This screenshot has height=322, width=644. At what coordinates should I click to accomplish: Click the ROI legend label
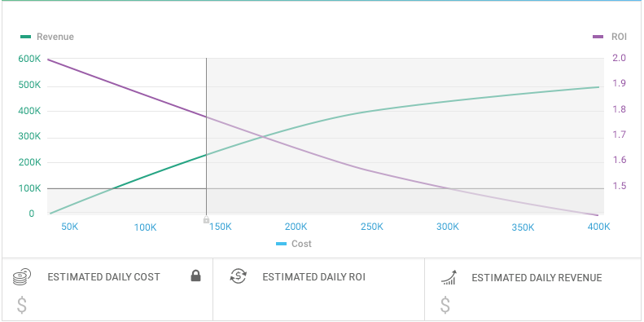click(x=619, y=37)
